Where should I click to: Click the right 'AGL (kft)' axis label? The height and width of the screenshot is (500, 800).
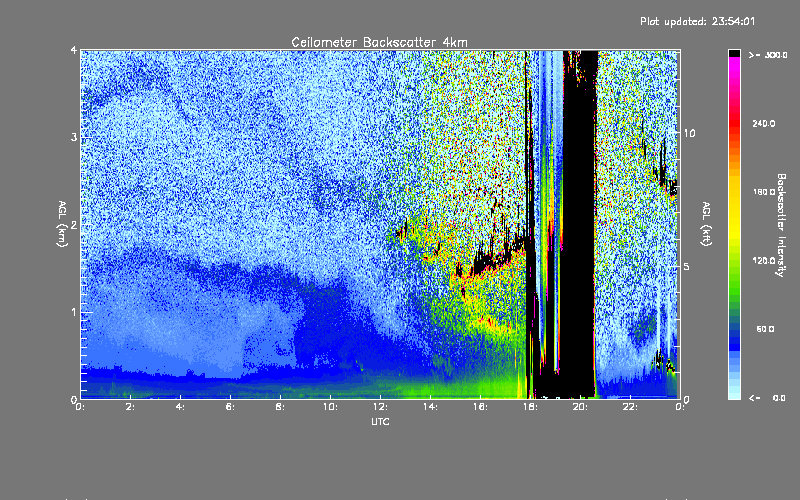coord(706,224)
